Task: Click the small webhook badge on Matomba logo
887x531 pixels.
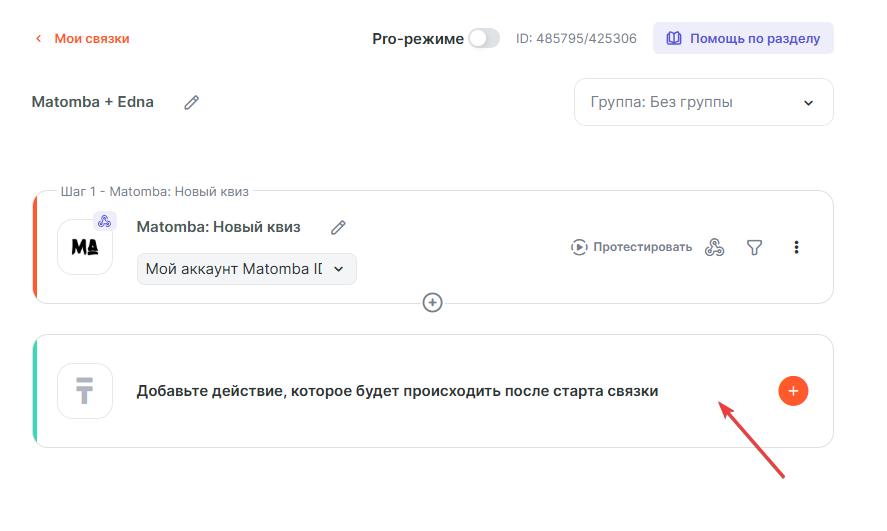Action: pos(105,221)
